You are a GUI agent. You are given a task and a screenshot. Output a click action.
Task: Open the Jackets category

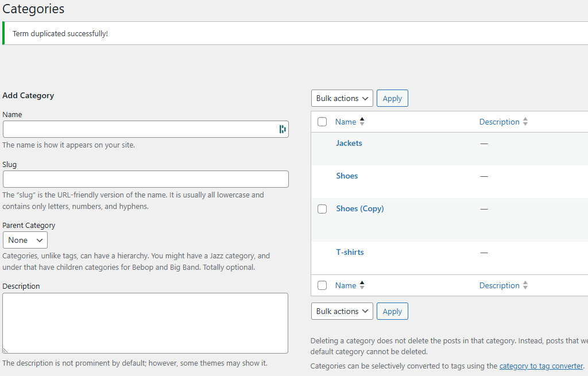349,143
